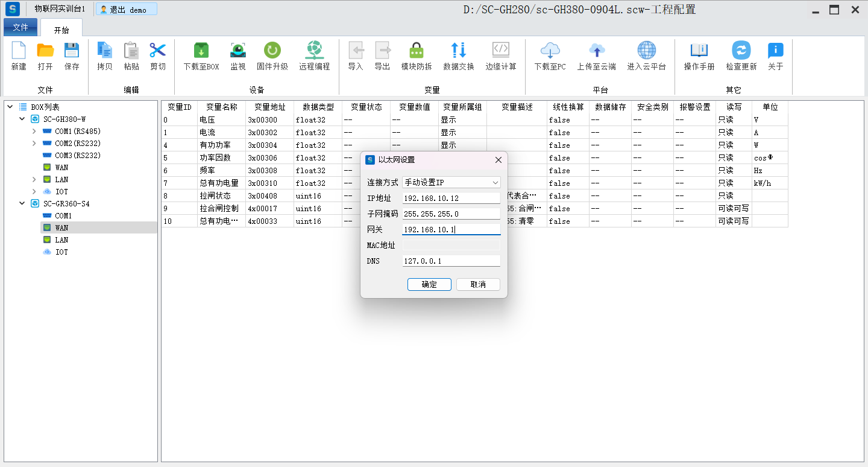
Task: Click the 模块防拆 lock icon
Action: (416, 51)
